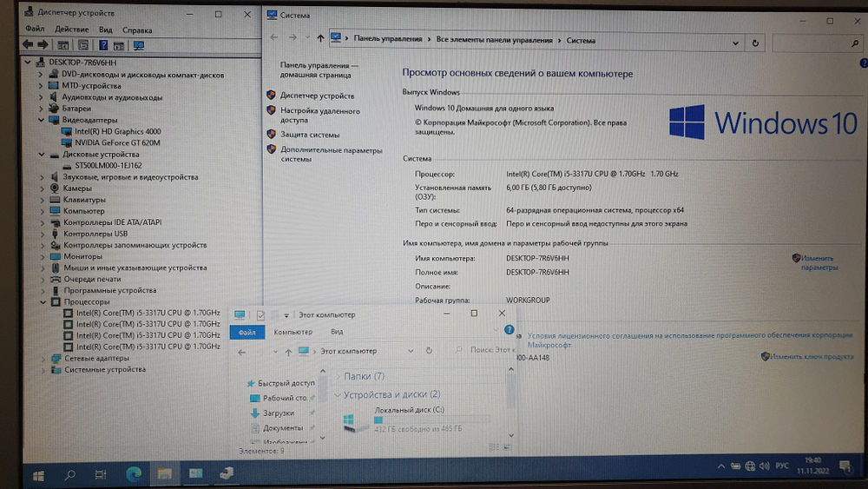Expand Аудиовходы и аудиовыходы node

coord(40,97)
